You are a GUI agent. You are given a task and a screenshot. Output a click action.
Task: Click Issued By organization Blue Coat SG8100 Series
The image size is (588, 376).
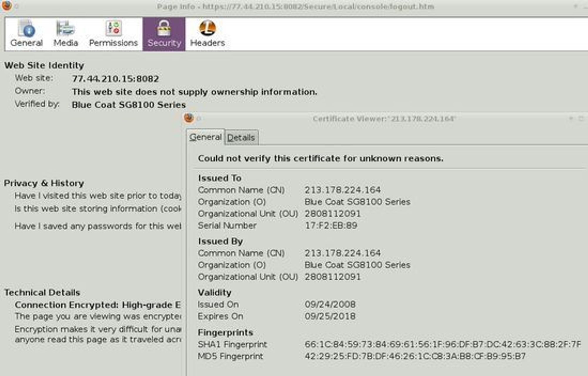[x=357, y=265]
